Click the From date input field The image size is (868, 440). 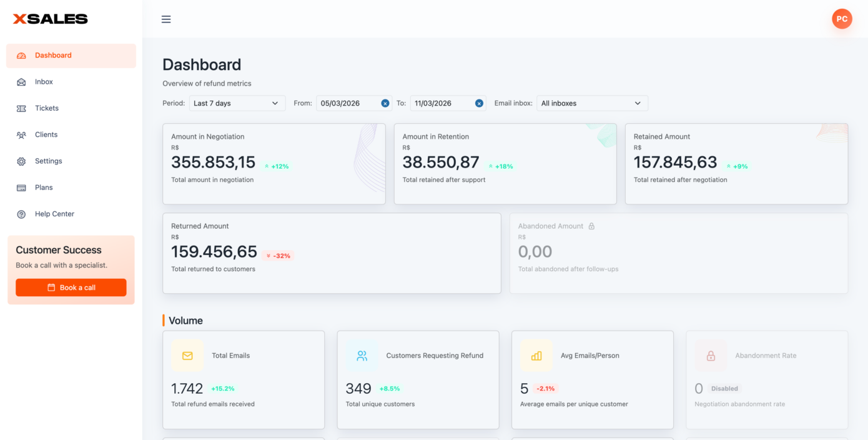point(347,103)
